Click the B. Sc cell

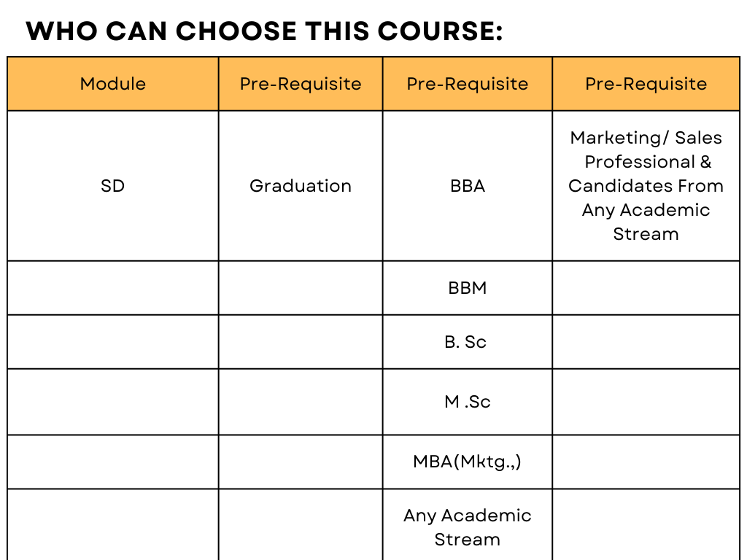point(468,341)
